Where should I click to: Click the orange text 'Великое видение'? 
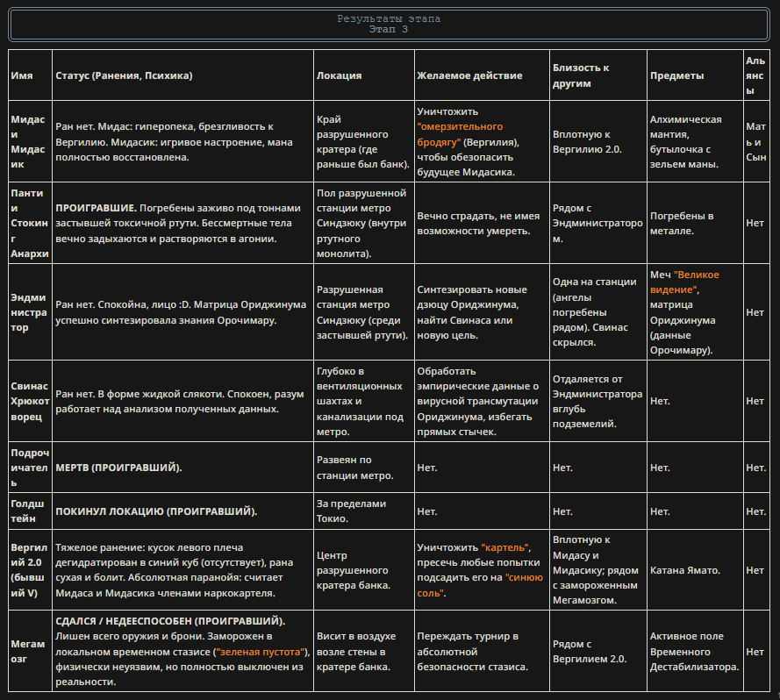[x=685, y=282]
